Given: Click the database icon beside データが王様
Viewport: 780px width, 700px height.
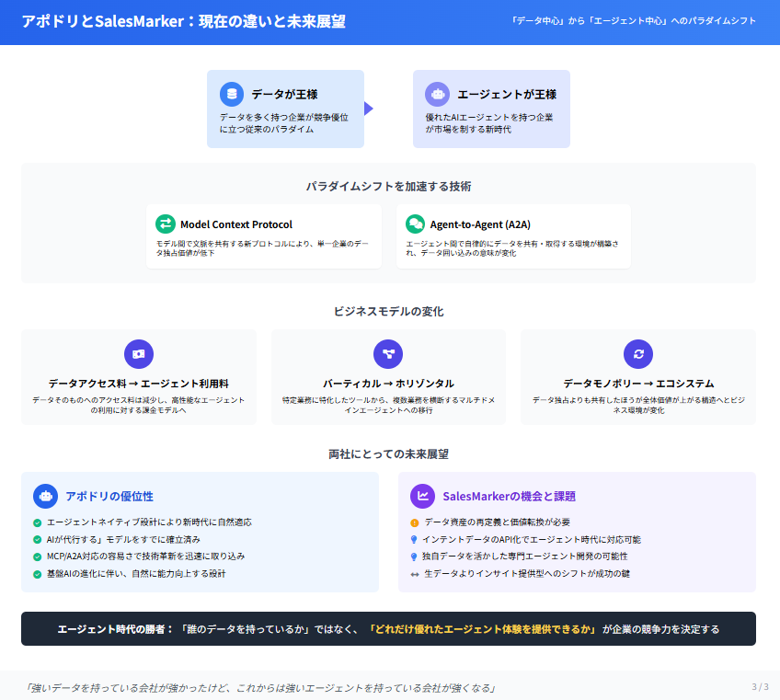Looking at the screenshot, I should click(232, 94).
